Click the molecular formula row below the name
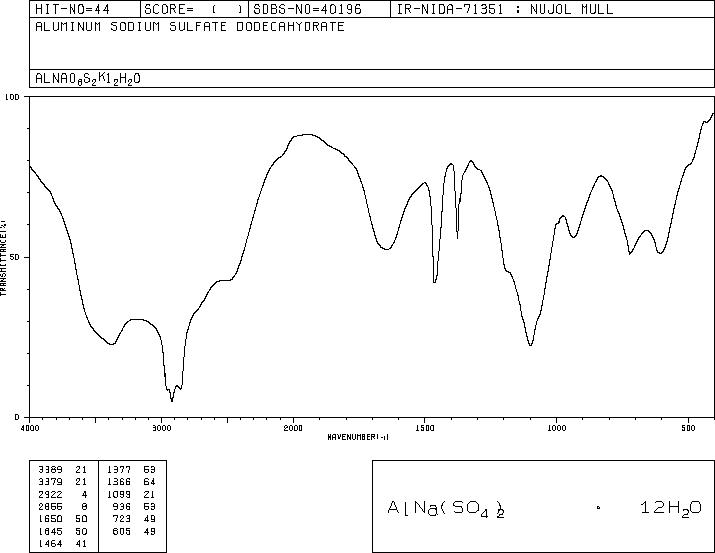The width and height of the screenshot is (715, 553). tap(88, 78)
